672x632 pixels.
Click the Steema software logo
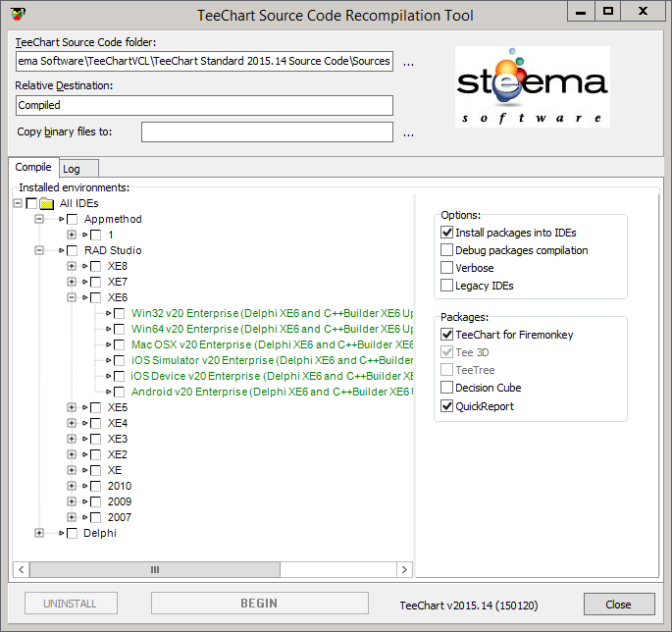pos(533,86)
